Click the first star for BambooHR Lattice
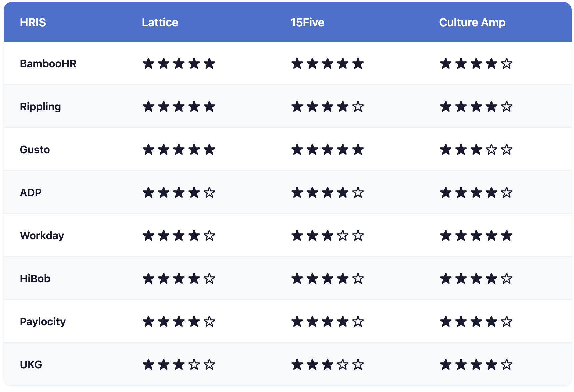The height and width of the screenshot is (392, 574). tap(148, 63)
